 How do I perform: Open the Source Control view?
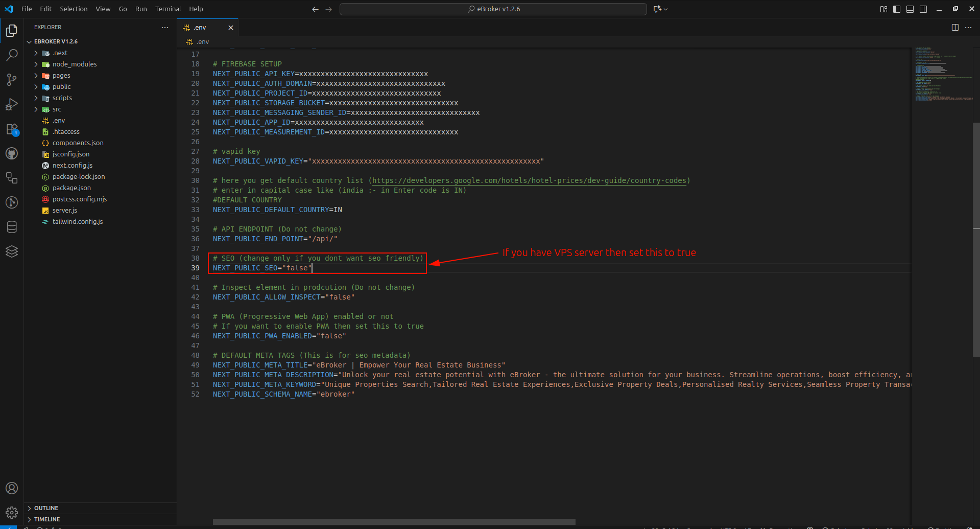[12, 79]
